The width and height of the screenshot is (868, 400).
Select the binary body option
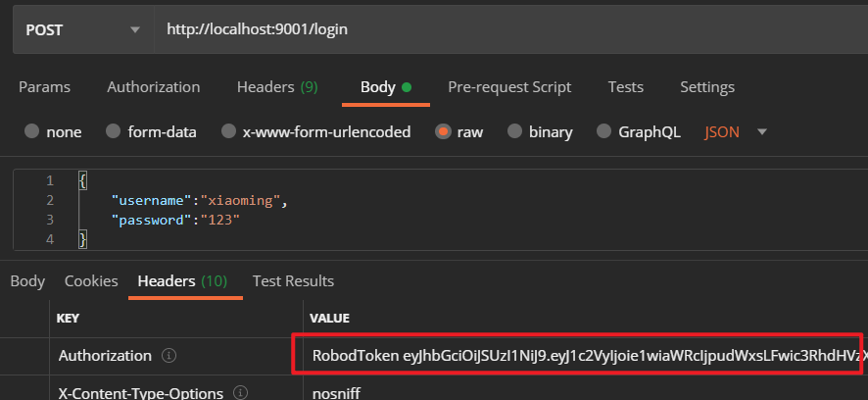coord(515,131)
